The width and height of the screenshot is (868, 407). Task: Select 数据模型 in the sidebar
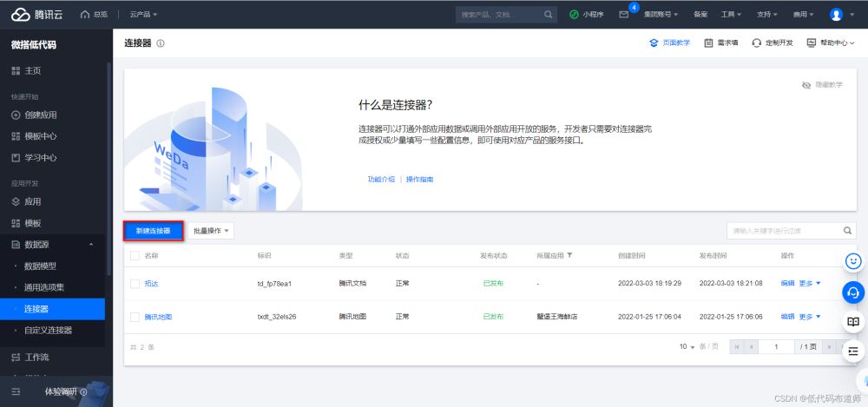[40, 266]
